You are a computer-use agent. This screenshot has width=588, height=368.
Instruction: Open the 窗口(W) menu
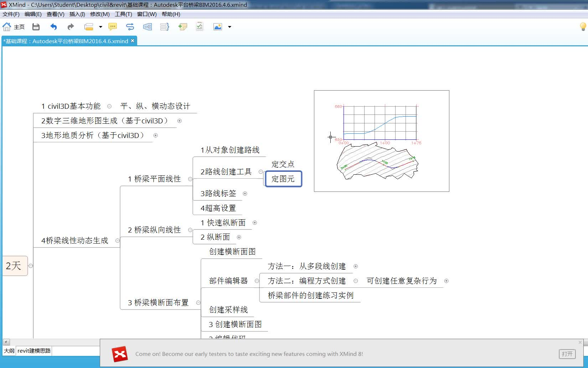(x=147, y=14)
